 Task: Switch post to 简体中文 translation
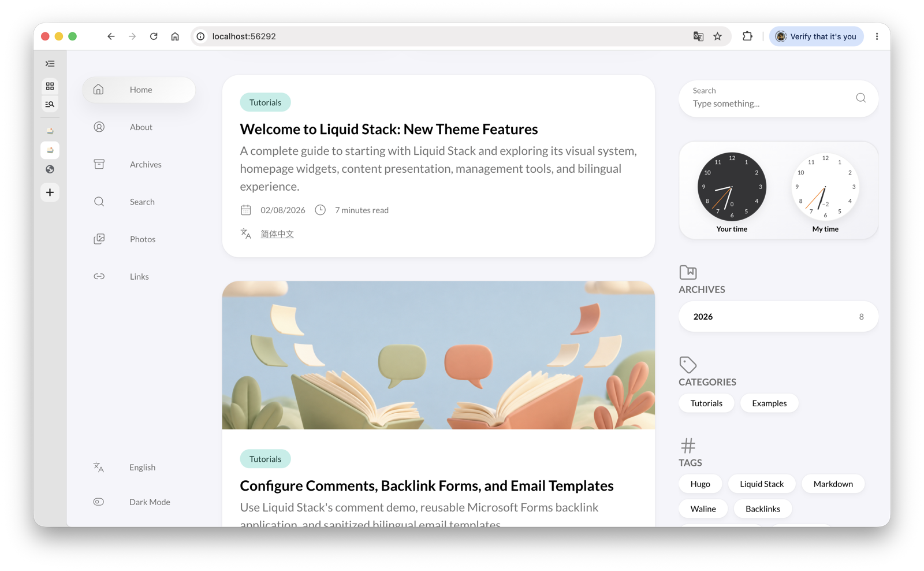[277, 234]
